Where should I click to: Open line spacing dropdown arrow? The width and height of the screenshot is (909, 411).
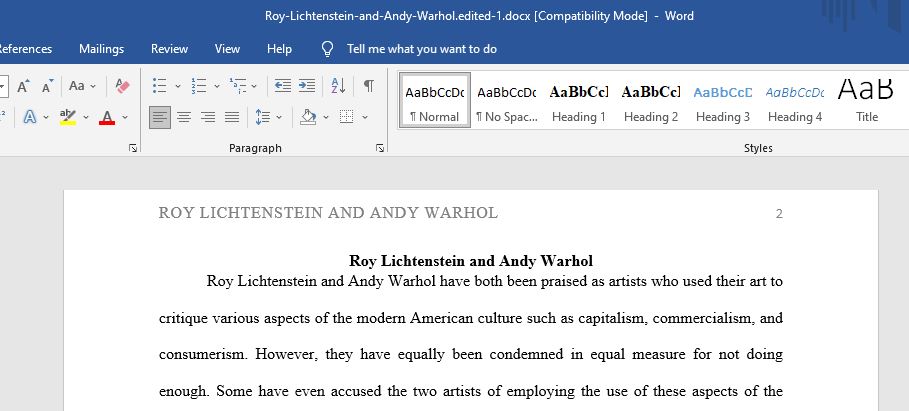[x=279, y=118]
